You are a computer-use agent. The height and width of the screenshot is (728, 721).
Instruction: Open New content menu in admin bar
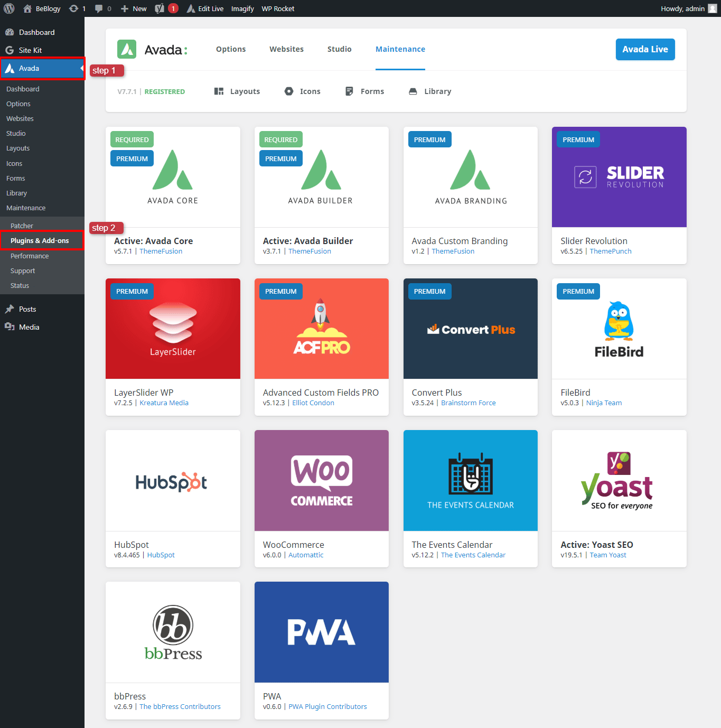pyautogui.click(x=134, y=8)
